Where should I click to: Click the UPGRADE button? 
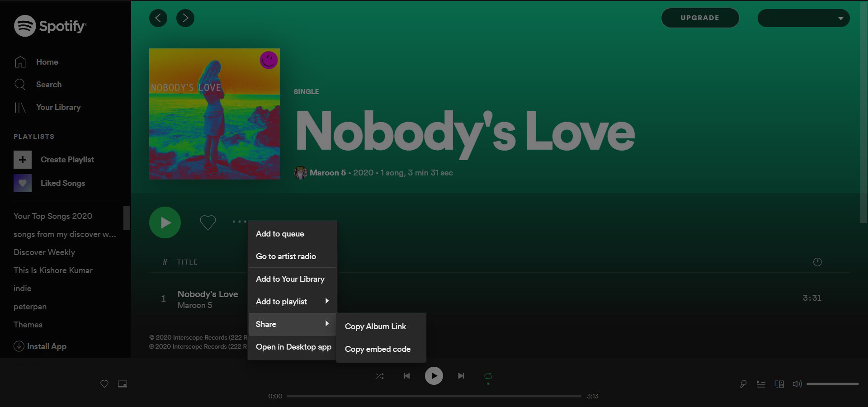pyautogui.click(x=700, y=18)
